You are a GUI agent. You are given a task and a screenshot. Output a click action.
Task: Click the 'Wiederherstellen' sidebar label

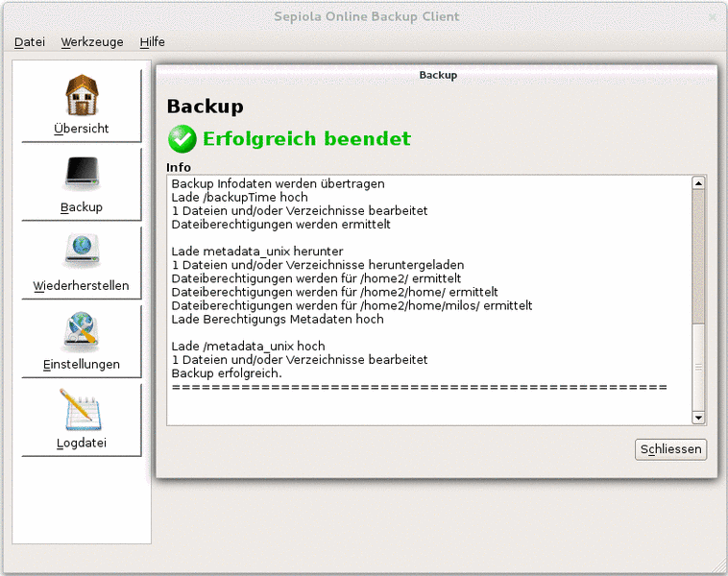[x=82, y=285]
